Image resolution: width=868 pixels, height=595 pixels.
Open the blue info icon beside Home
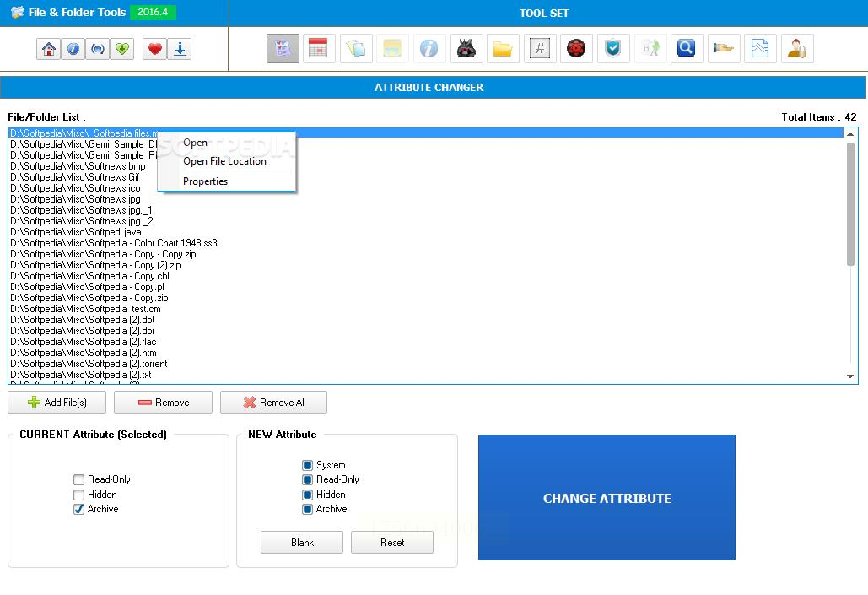click(x=73, y=49)
